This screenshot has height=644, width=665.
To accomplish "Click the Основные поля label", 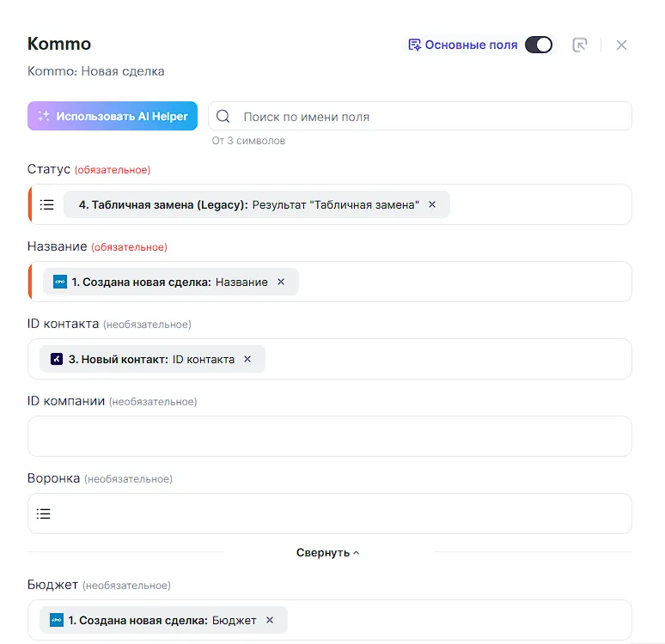I will point(471,45).
